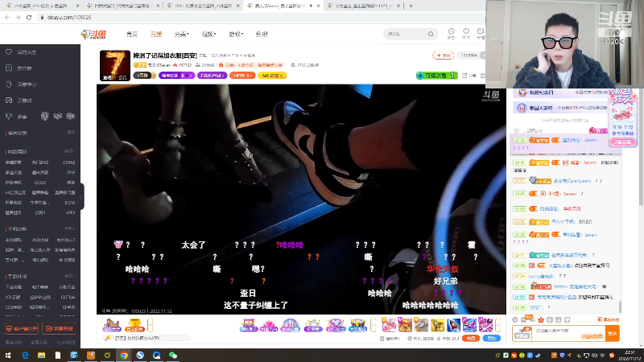This screenshot has height=362, width=644.
Task: Click the trophy icon below the video
Action: pyautogui.click(x=134, y=325)
